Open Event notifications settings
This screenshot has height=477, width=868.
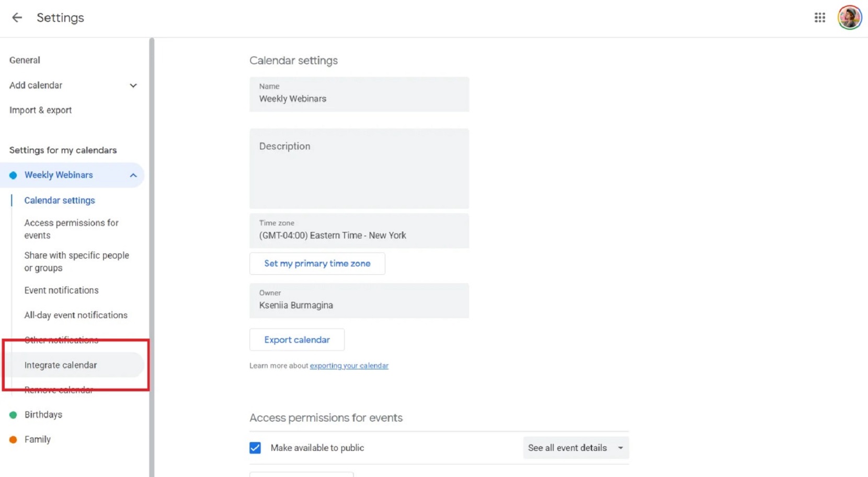click(x=61, y=290)
